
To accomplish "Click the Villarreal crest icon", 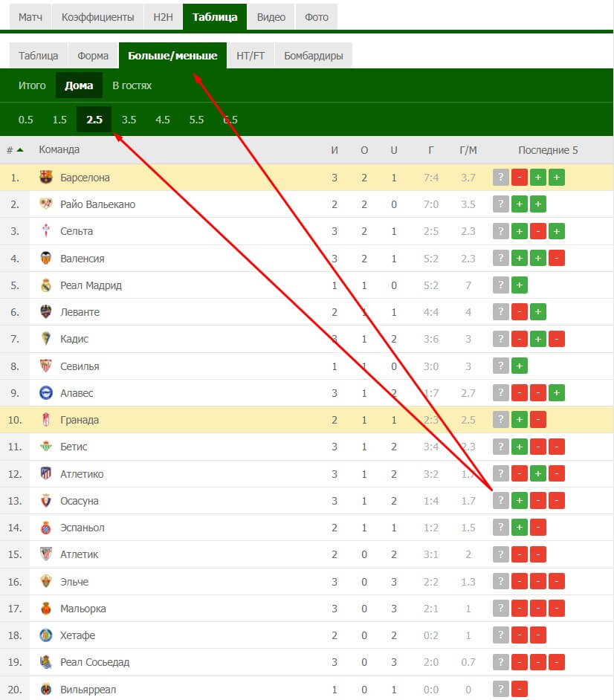I will coord(45,690).
